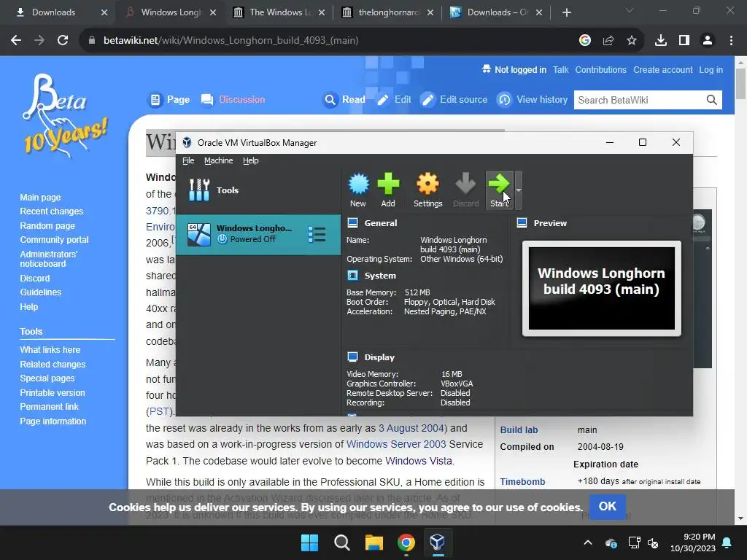The width and height of the screenshot is (747, 560).
Task: Select the Tools entry in VirtualBox
Action: pyautogui.click(x=258, y=190)
